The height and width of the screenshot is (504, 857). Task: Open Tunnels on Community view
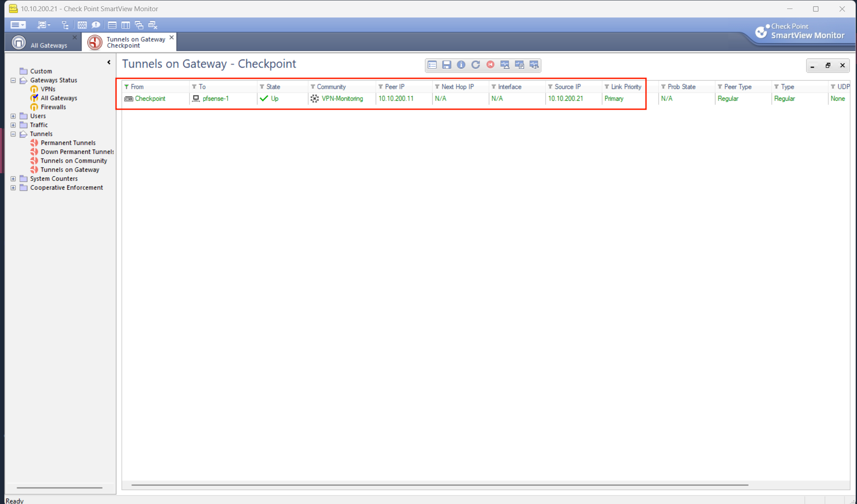coord(74,161)
